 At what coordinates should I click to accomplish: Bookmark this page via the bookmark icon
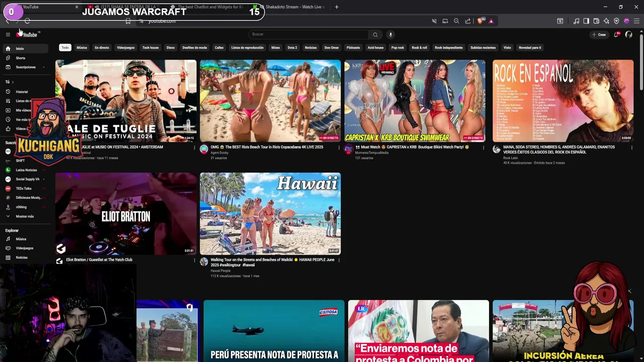point(128,21)
